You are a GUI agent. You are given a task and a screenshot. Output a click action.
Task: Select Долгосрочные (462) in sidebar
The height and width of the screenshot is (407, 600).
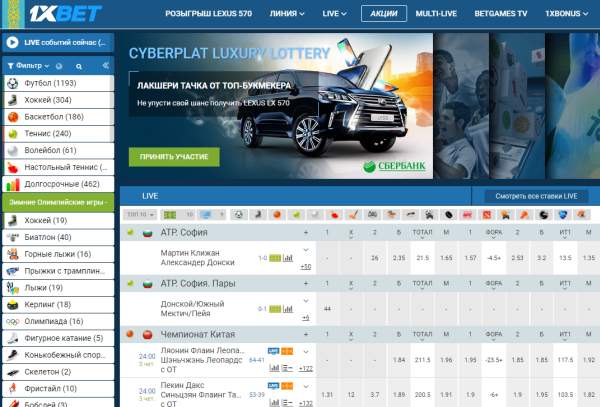58,184
